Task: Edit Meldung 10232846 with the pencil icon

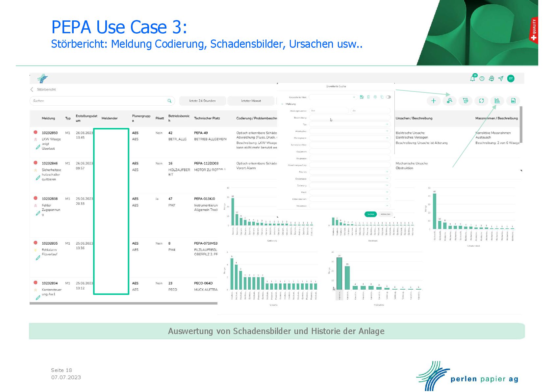Action: click(38, 178)
